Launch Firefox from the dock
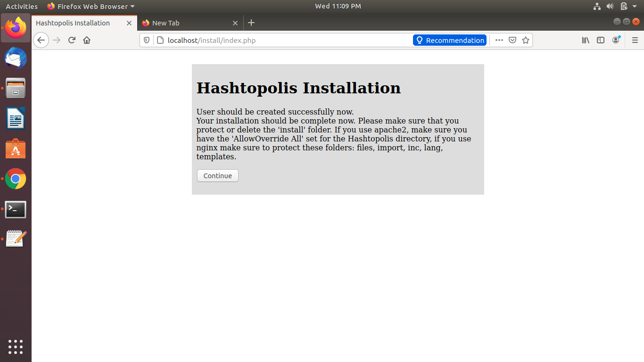Image resolution: width=644 pixels, height=362 pixels. point(16,28)
